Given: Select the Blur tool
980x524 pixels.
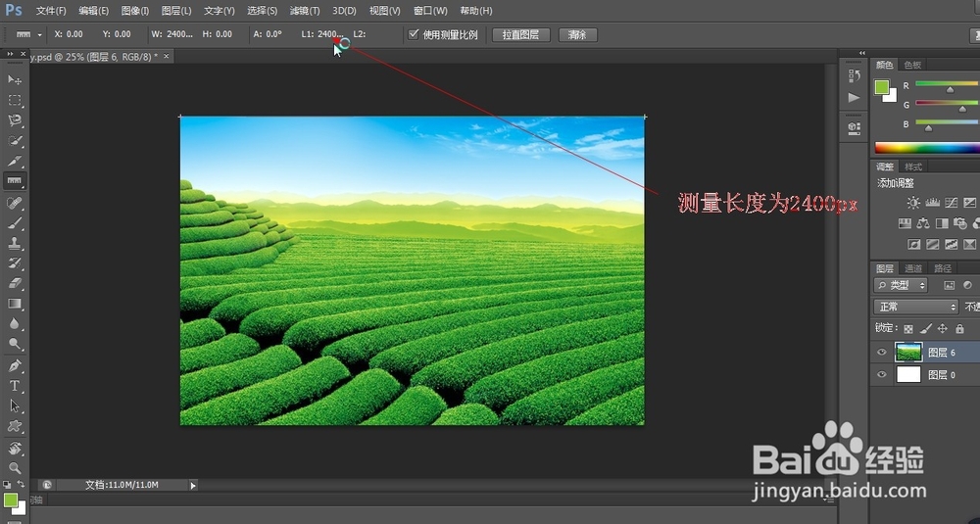Looking at the screenshot, I should coord(15,323).
